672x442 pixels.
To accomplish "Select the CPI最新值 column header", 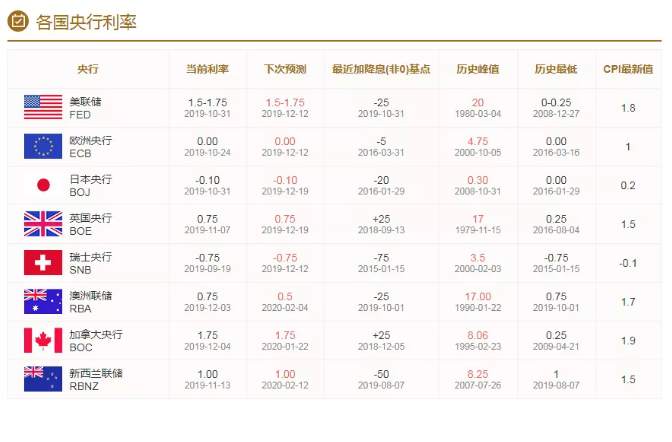I will coord(628,69).
